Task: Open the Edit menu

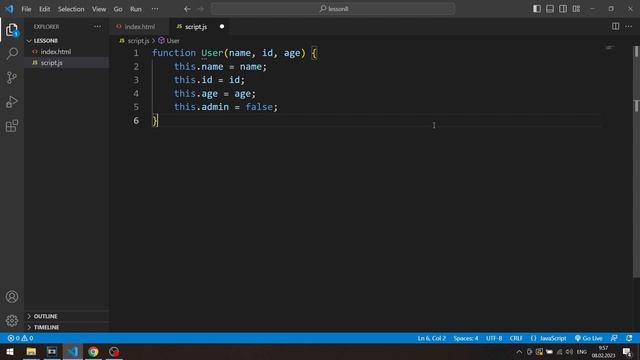Action: 44,9
